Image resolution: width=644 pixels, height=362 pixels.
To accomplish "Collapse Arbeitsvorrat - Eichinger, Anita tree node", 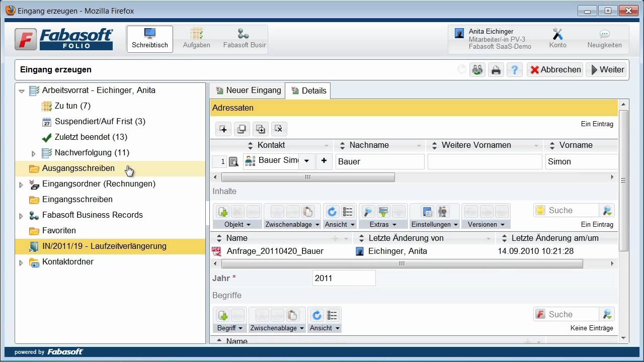I will [21, 91].
